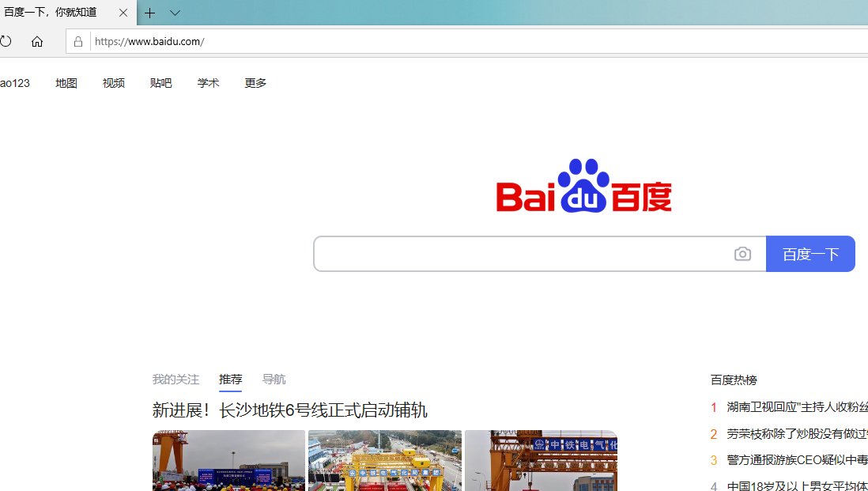Switch to the 导航 tab
The height and width of the screenshot is (491, 868).
point(274,380)
